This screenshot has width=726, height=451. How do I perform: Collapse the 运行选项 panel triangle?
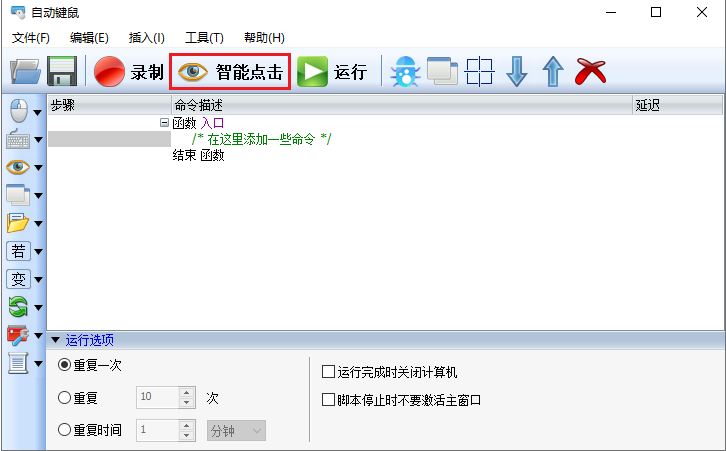56,340
